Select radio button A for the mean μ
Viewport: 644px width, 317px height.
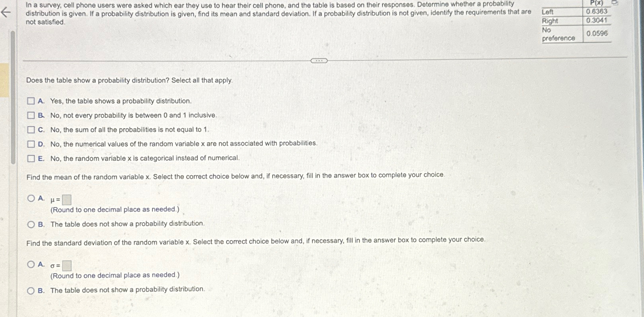tap(31, 198)
